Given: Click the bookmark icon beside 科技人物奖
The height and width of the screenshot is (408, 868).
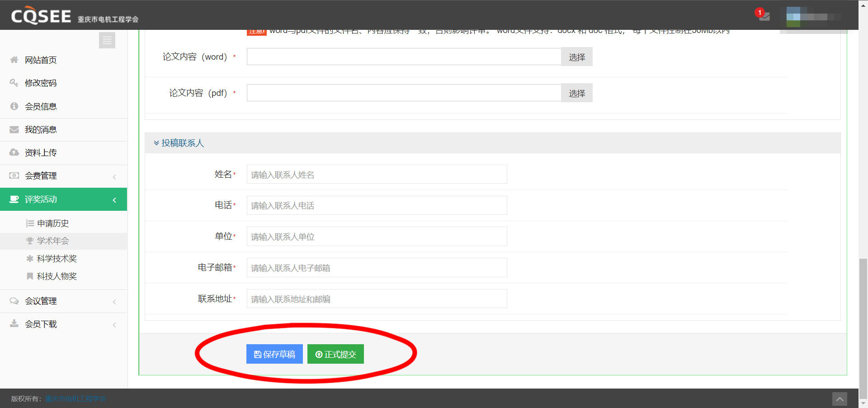Looking at the screenshot, I should click(30, 276).
